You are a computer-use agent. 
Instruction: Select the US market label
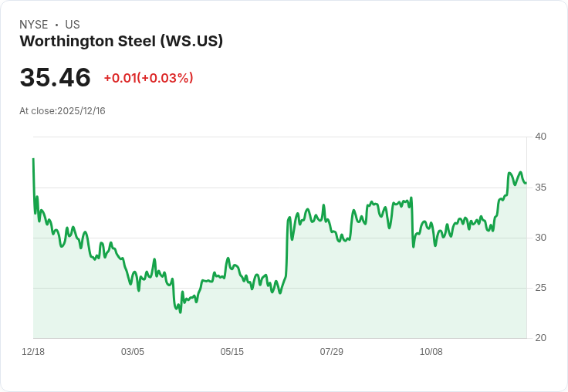coord(73,25)
